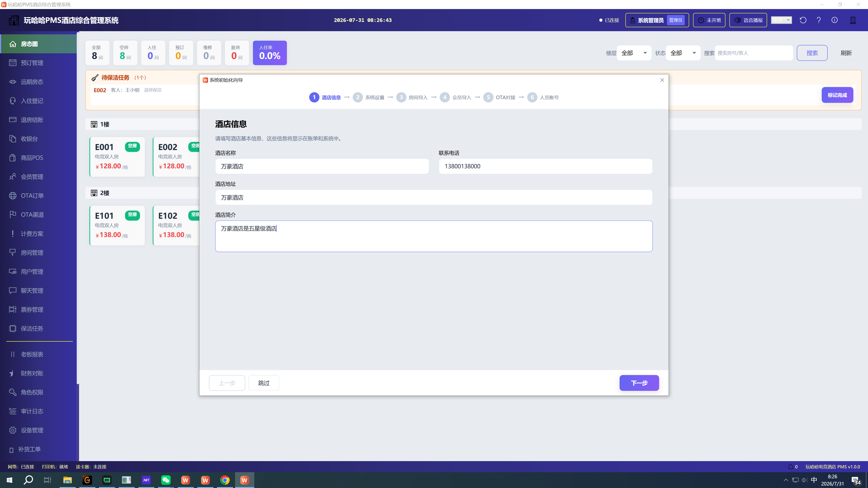Click in the 搜索房号/客人 search field
Viewport: 868px width, 488px height.
coord(754,53)
